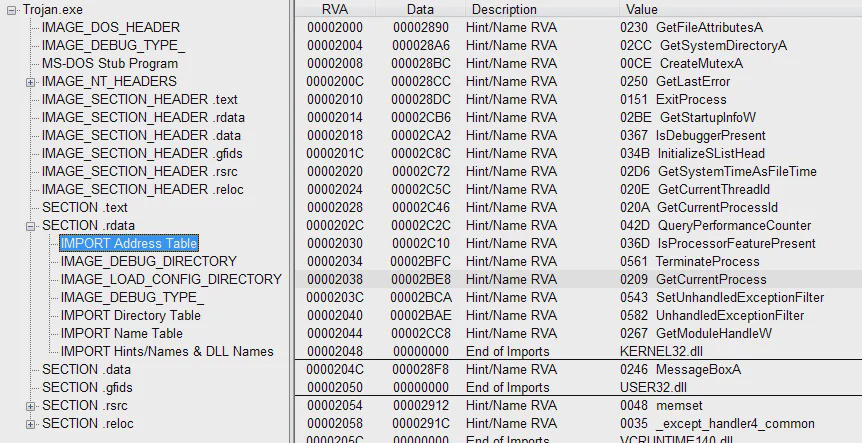The height and width of the screenshot is (443, 862).
Task: Select IMAGE_LOAD_CONFIG_DIRECTORY in the tree
Action: [x=171, y=279]
